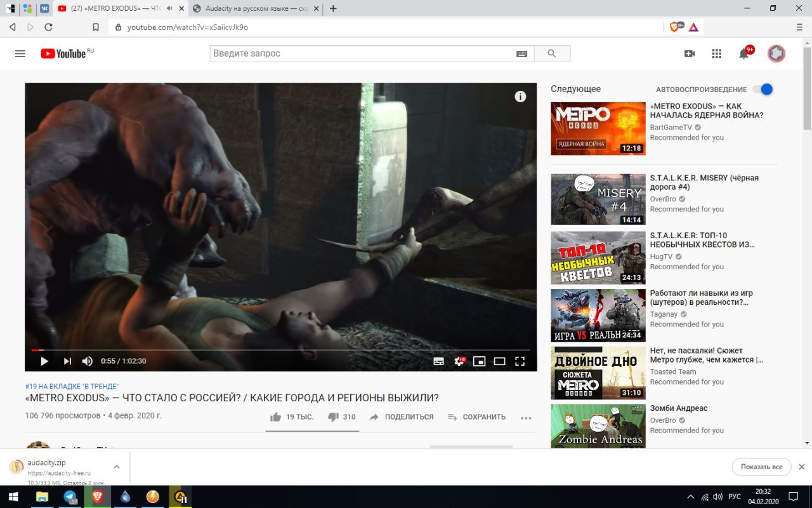
Task: Open the ТОП-10 необычных квестов thumbnail
Action: pos(598,258)
